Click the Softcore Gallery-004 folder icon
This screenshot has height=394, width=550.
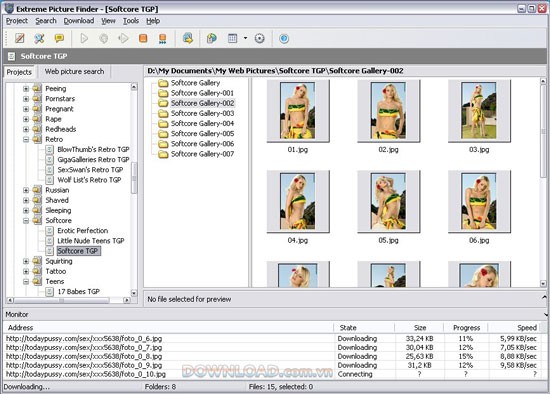pyautogui.click(x=163, y=124)
